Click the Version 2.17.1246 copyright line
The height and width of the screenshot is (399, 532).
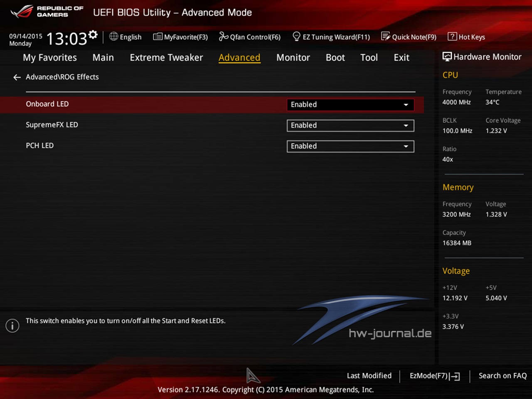pos(266,390)
